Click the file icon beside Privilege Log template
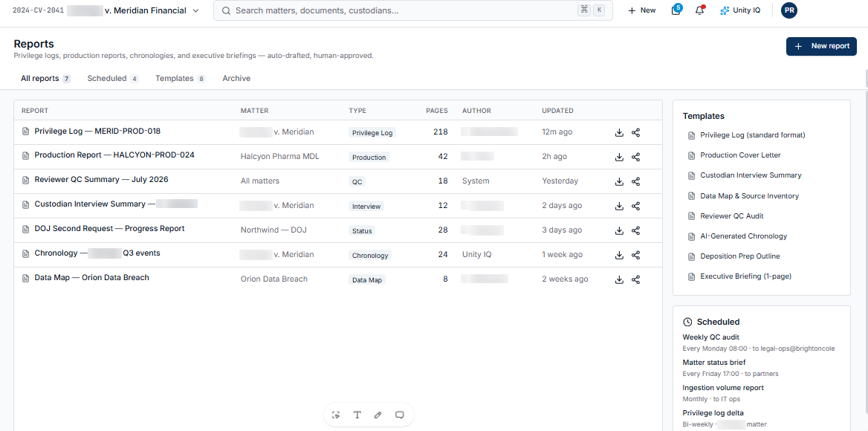868x431 pixels. pyautogui.click(x=691, y=135)
